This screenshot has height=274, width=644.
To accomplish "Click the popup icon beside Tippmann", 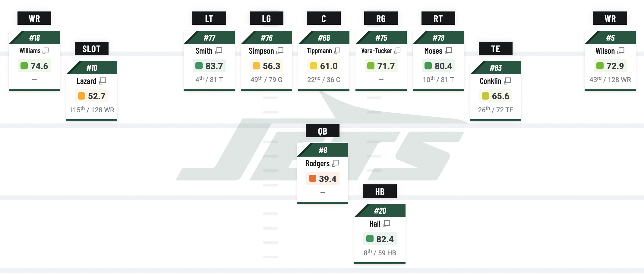I will point(337,50).
